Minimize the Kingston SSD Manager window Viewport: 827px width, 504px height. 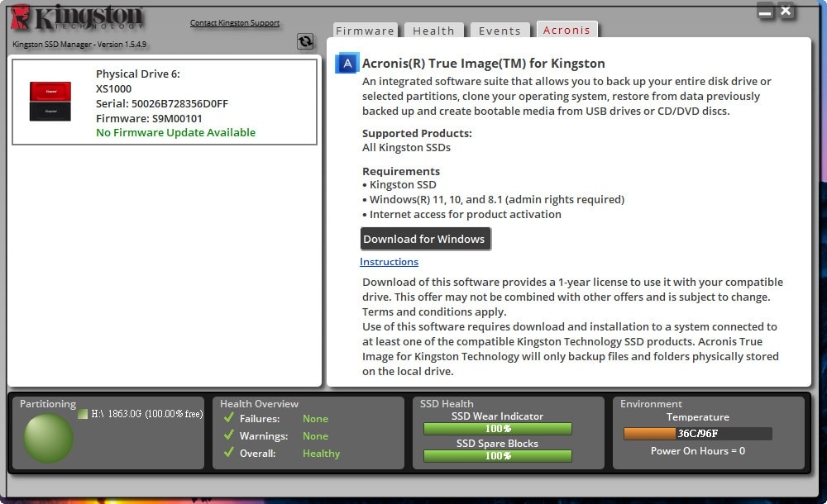pos(765,11)
